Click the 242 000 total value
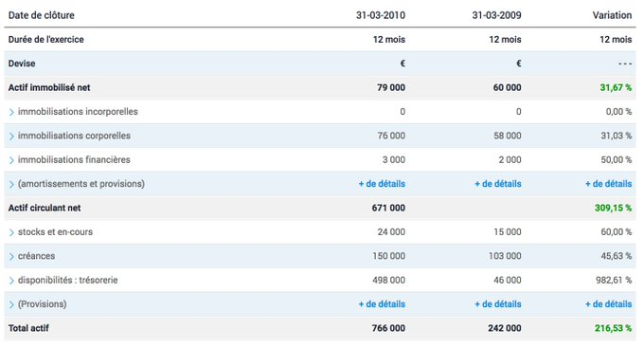 (x=505, y=328)
